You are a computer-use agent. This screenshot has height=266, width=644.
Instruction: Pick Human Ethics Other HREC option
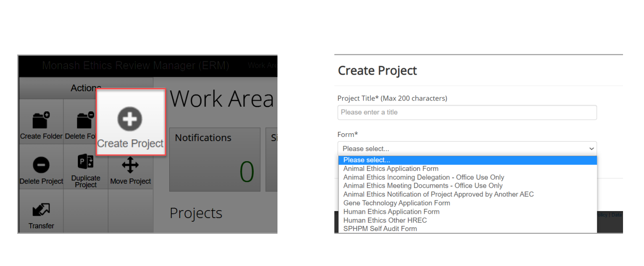(385, 220)
